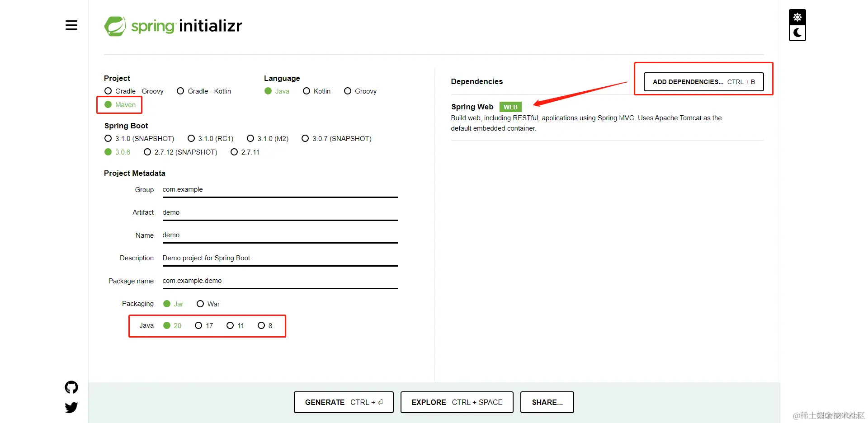The image size is (868, 423).
Task: Click the Spring Initializr logo
Action: 173,26
